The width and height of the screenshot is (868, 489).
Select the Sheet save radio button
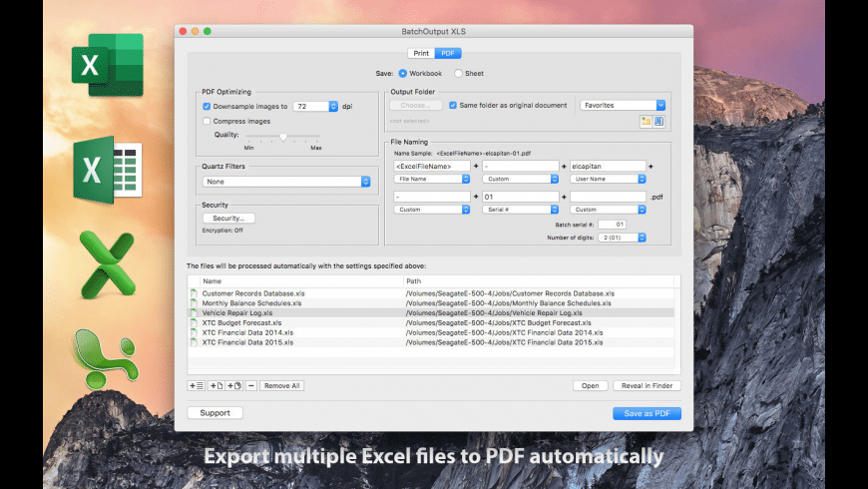[458, 73]
